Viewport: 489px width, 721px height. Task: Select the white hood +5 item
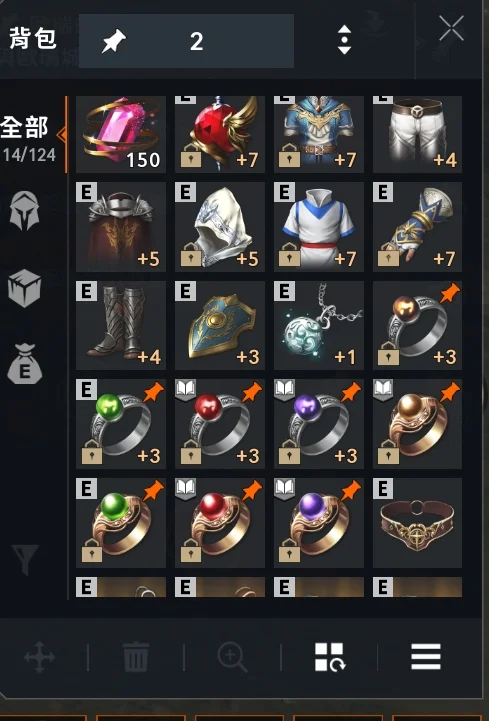pyautogui.click(x=220, y=227)
